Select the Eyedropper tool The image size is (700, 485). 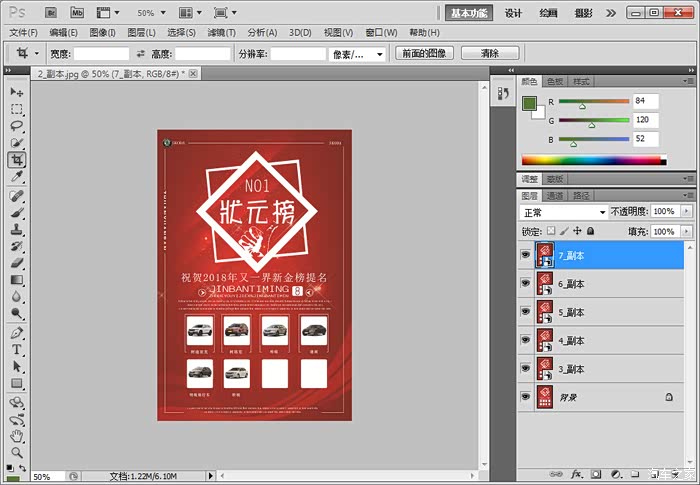(x=17, y=177)
